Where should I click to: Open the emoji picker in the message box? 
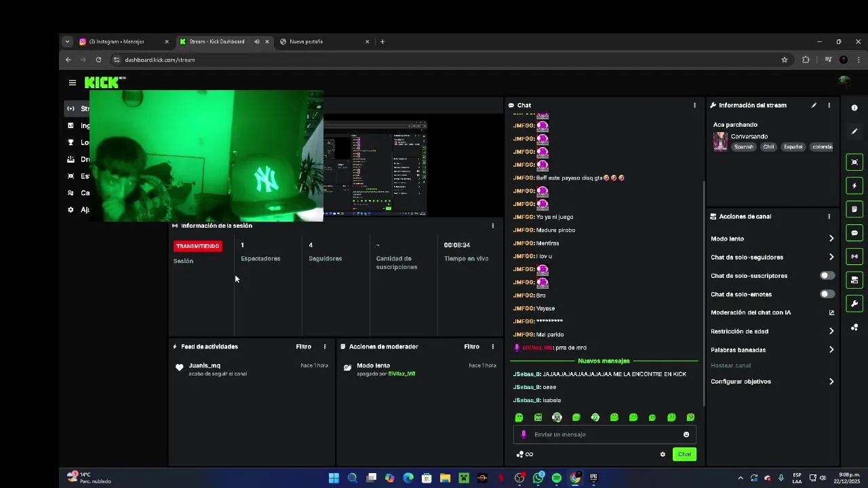point(686,434)
